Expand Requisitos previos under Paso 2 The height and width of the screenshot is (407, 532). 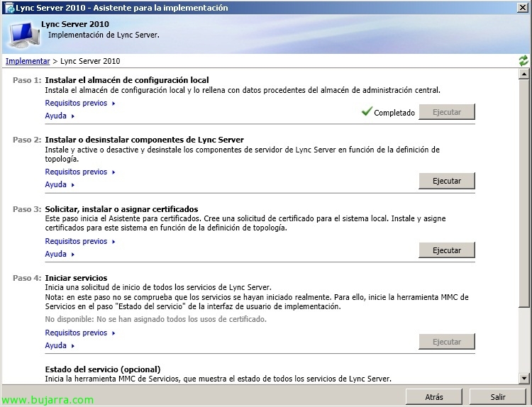pyautogui.click(x=80, y=172)
